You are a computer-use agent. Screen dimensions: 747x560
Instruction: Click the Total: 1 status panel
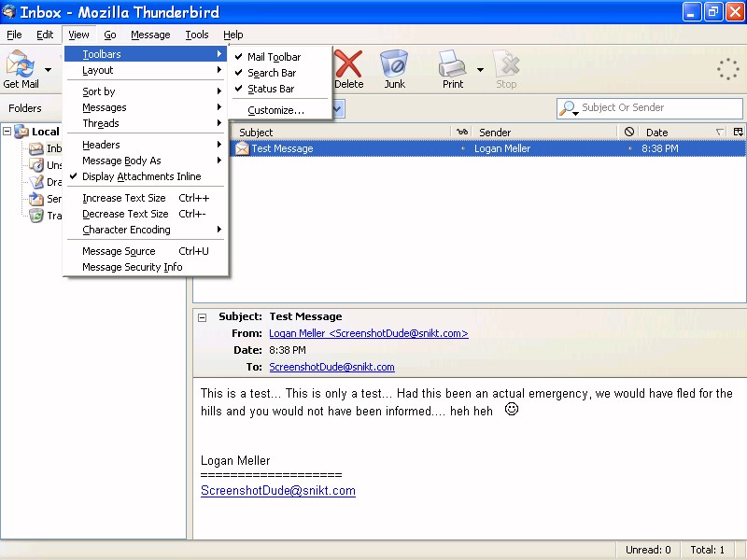click(707, 550)
